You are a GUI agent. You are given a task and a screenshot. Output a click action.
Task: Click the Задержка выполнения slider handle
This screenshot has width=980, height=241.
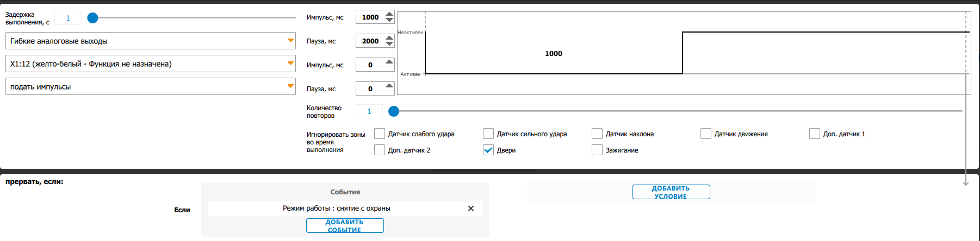coord(93,18)
